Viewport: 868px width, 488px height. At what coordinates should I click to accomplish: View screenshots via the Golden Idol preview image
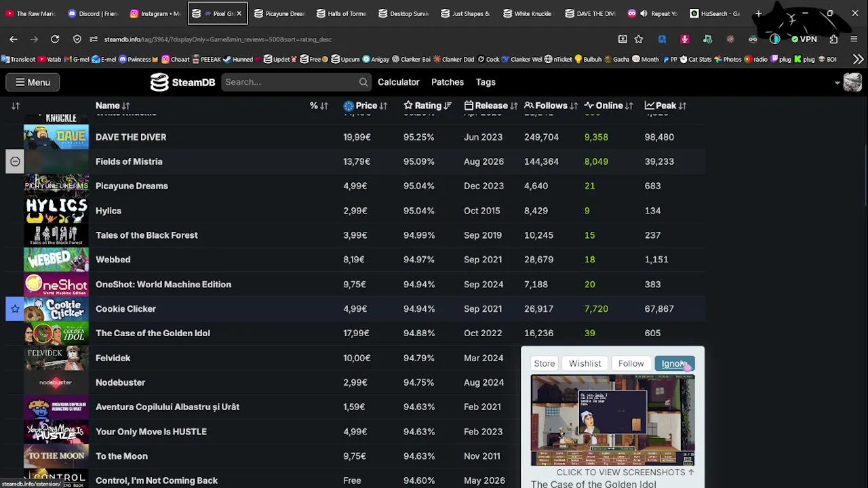[x=612, y=421]
